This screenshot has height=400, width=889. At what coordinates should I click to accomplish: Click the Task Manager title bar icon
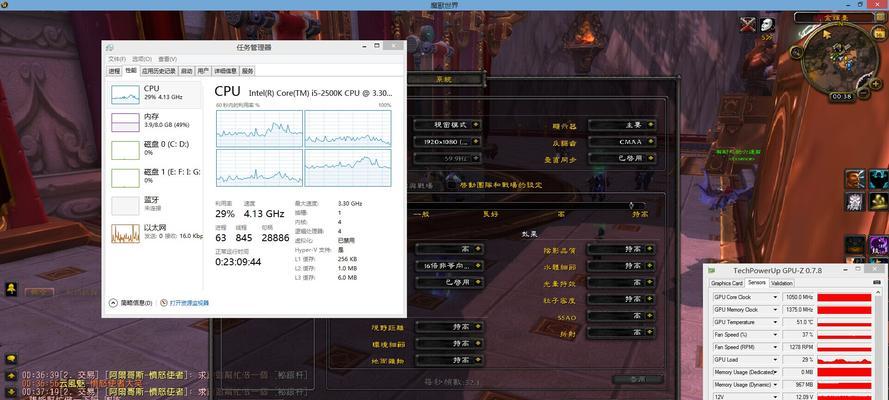click(x=109, y=47)
